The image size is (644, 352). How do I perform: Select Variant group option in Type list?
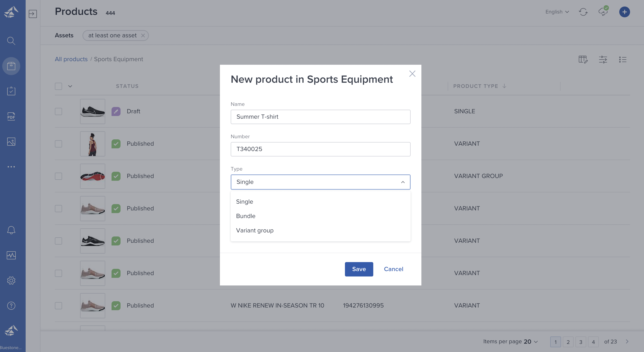coord(320,230)
